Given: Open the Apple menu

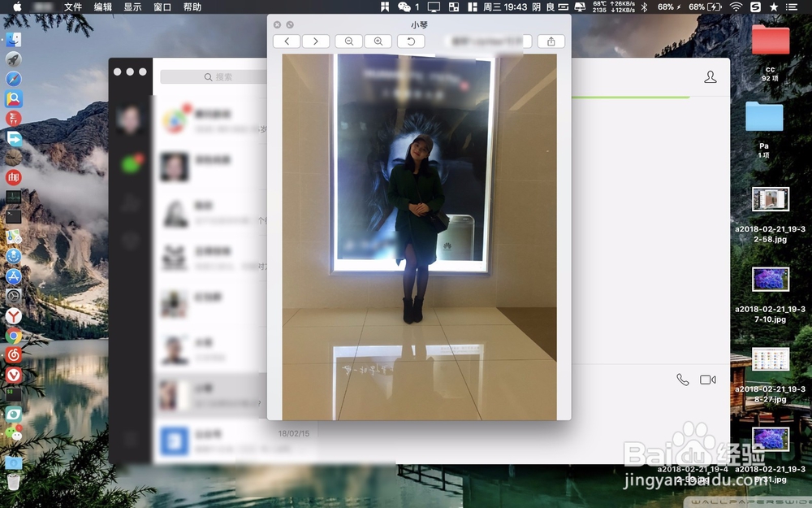Looking at the screenshot, I should click(x=17, y=7).
